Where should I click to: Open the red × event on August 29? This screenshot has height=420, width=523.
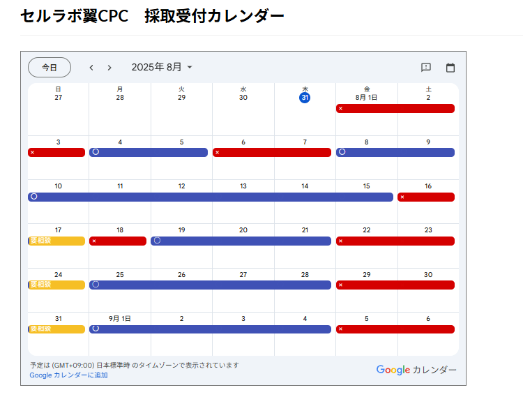pyautogui.click(x=395, y=285)
